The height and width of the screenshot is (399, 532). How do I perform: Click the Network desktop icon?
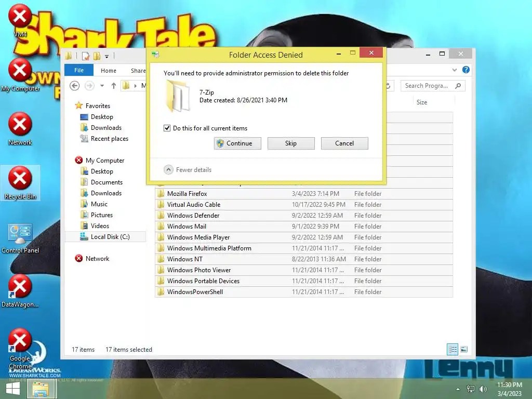tap(20, 129)
